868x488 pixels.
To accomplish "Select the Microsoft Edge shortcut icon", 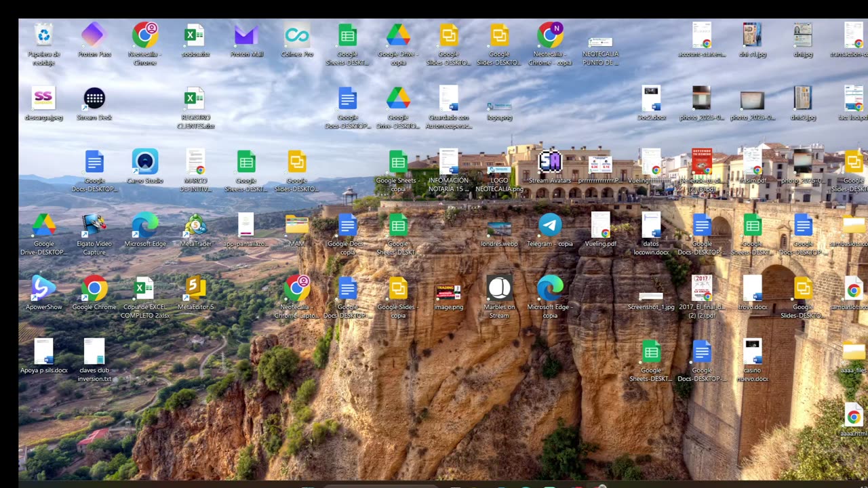I will [x=145, y=225].
